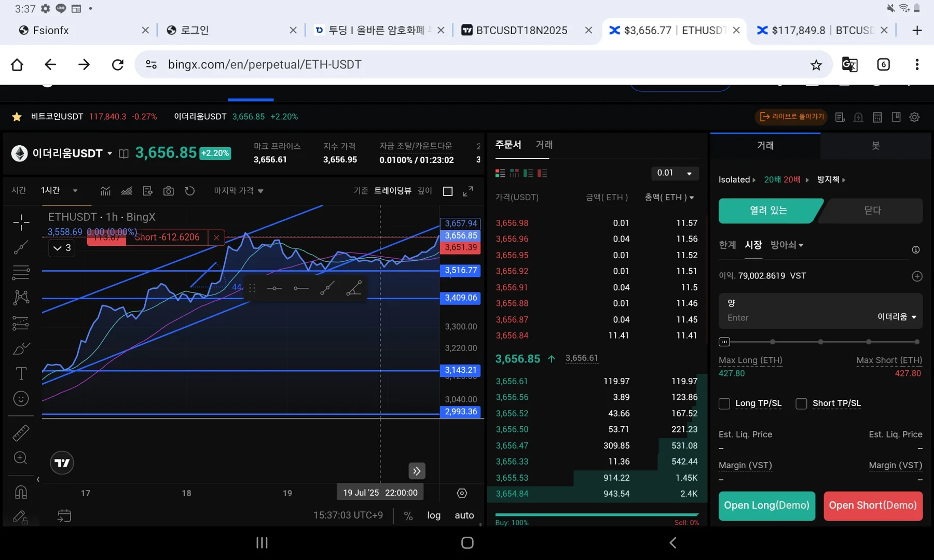Viewport: 934px width, 560px height.
Task: Expand the 이더리움 unit selector dropdown
Action: 897,317
